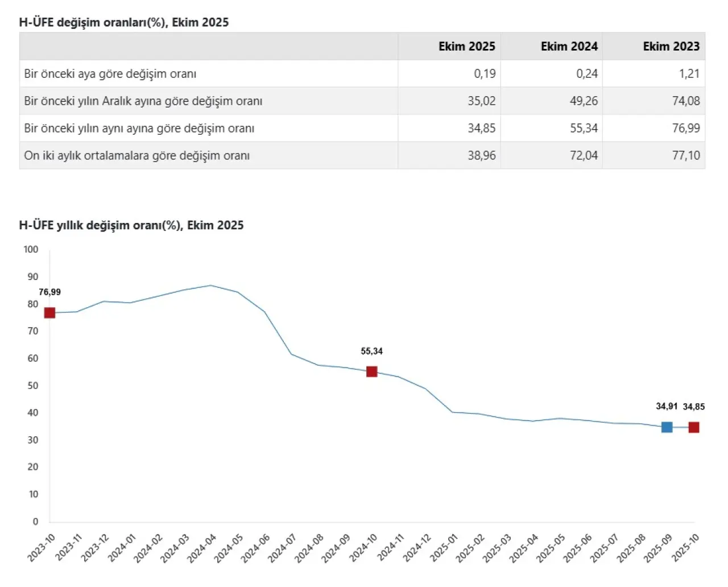Click the 100 label on y-axis
728x587 pixels.
[31, 249]
